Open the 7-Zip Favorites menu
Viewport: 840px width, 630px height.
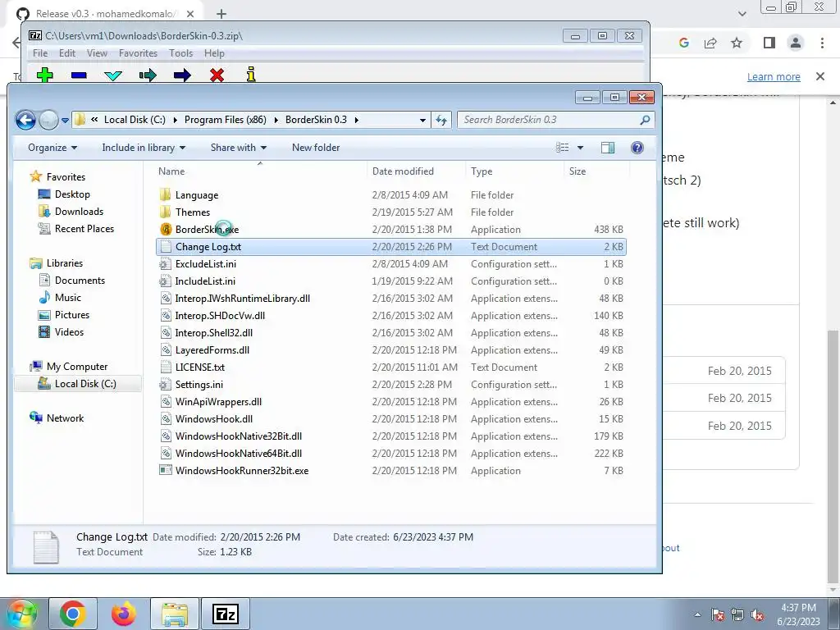[138, 53]
